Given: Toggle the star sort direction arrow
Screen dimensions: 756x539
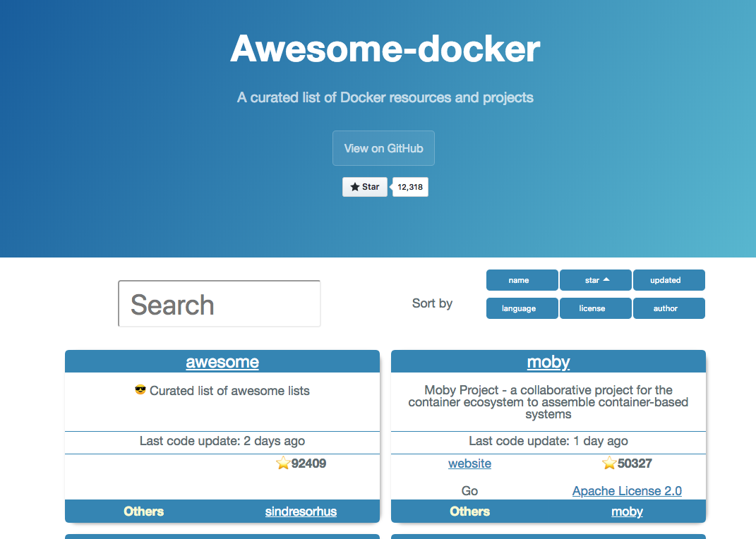Looking at the screenshot, I should 606,279.
